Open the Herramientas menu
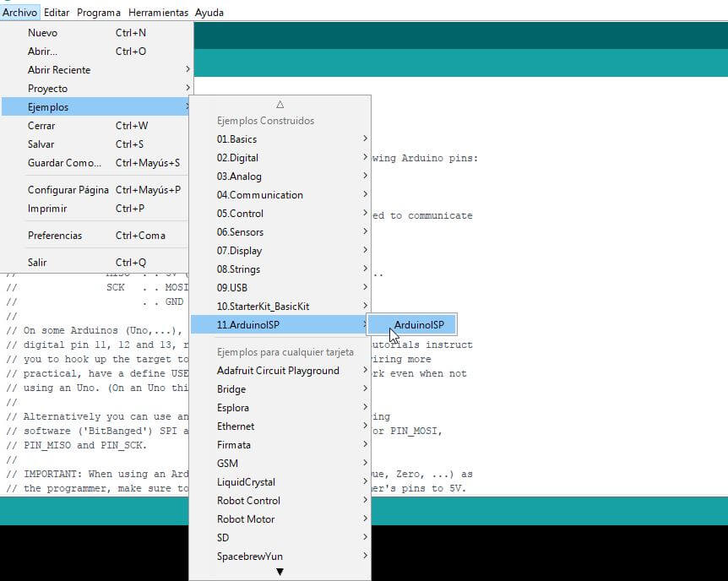 [x=158, y=13]
